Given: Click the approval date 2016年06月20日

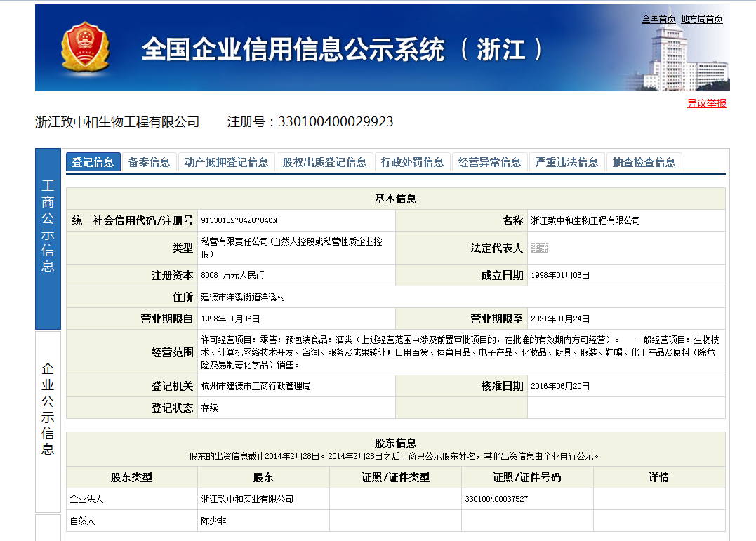Looking at the screenshot, I should click(x=560, y=386).
